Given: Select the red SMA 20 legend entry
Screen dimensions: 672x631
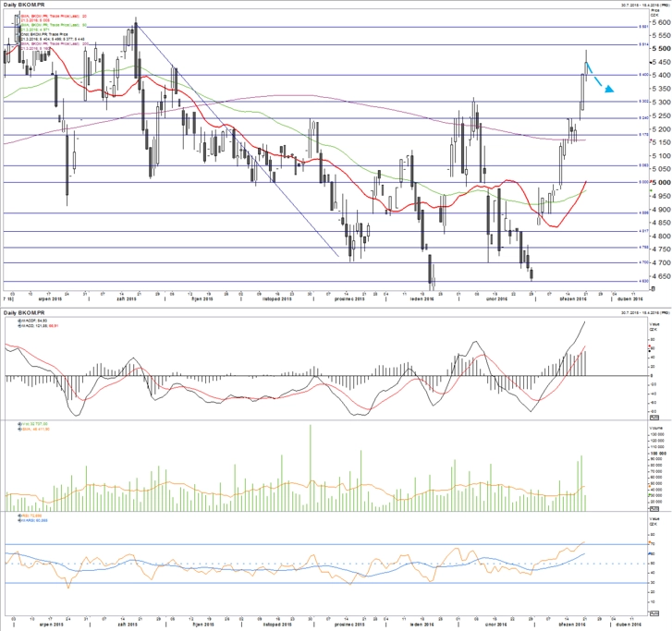Looking at the screenshot, I should click(54, 17).
